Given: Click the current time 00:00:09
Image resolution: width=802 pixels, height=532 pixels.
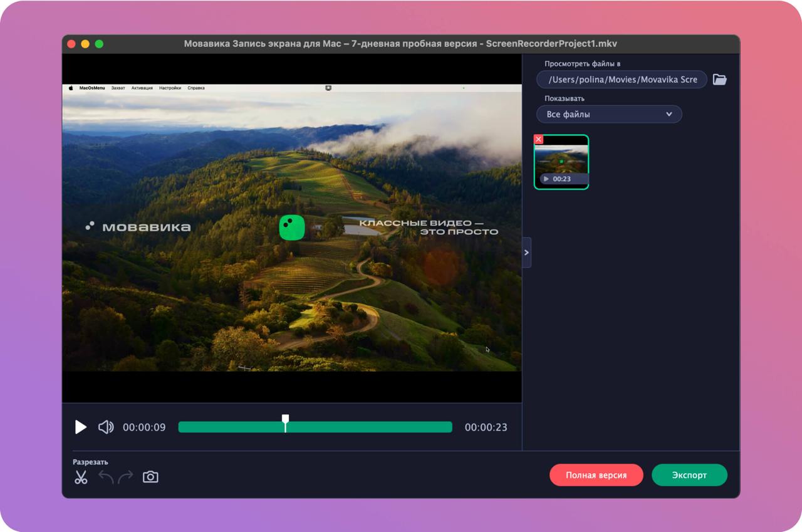Looking at the screenshot, I should 144,427.
